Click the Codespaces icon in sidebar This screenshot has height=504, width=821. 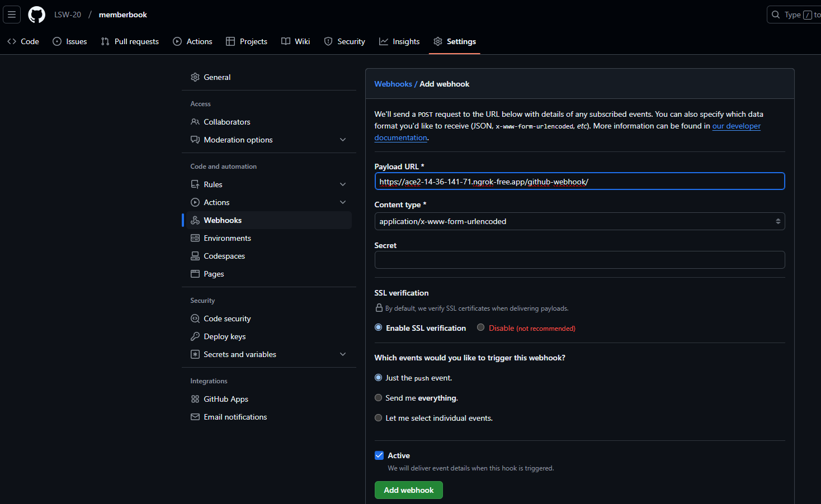pyautogui.click(x=195, y=256)
